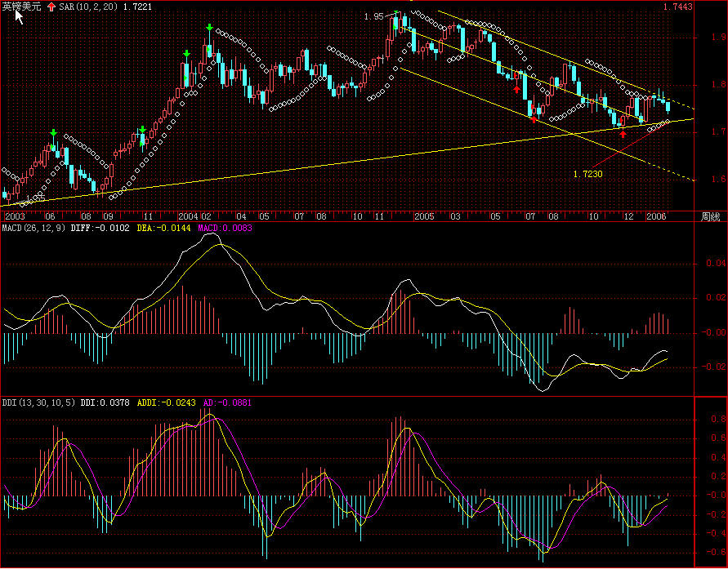The image size is (728, 569).
Task: Open the DDI(13,30,10,5) indicator label
Action: pos(38,403)
